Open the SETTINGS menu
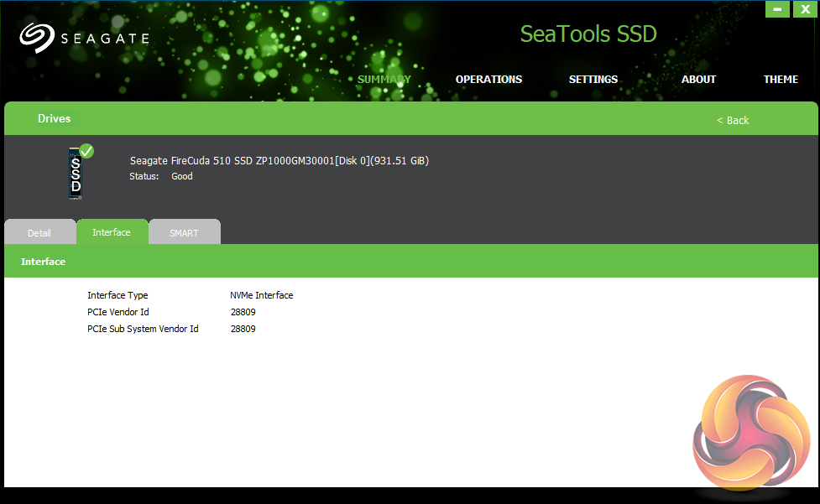Viewport: 820px width, 504px height. tap(593, 80)
